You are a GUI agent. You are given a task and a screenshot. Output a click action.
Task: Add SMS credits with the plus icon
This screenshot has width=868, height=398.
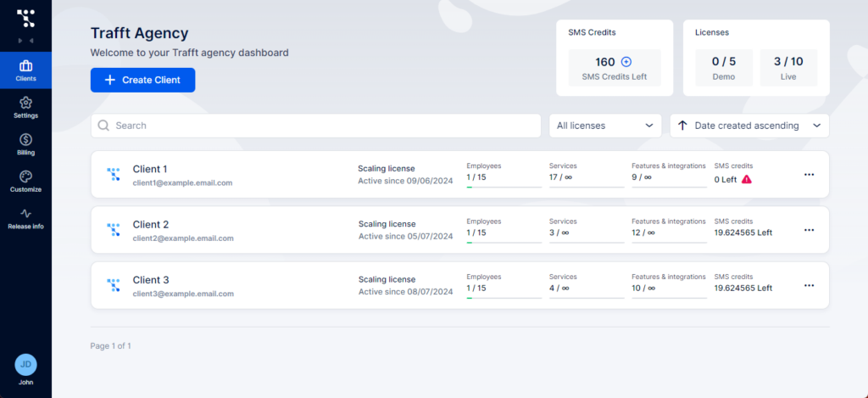click(626, 62)
